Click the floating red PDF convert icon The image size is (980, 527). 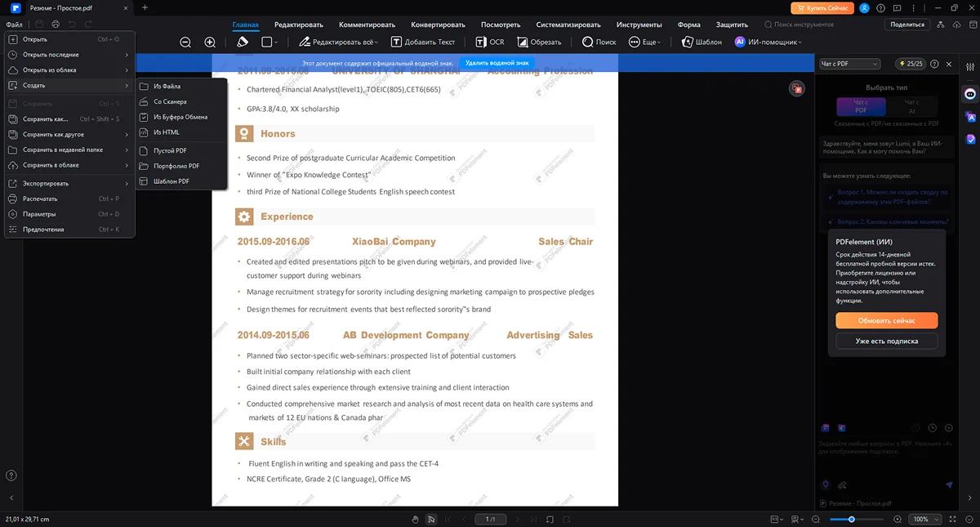tap(796, 88)
